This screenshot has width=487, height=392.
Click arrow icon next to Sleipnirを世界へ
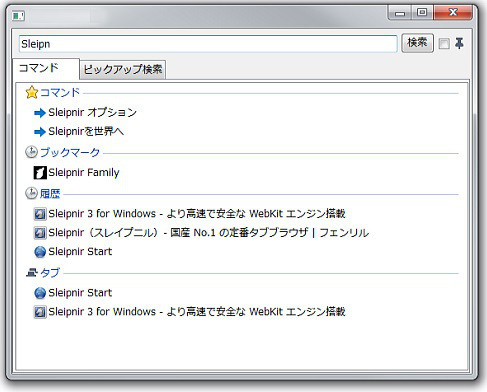40,132
